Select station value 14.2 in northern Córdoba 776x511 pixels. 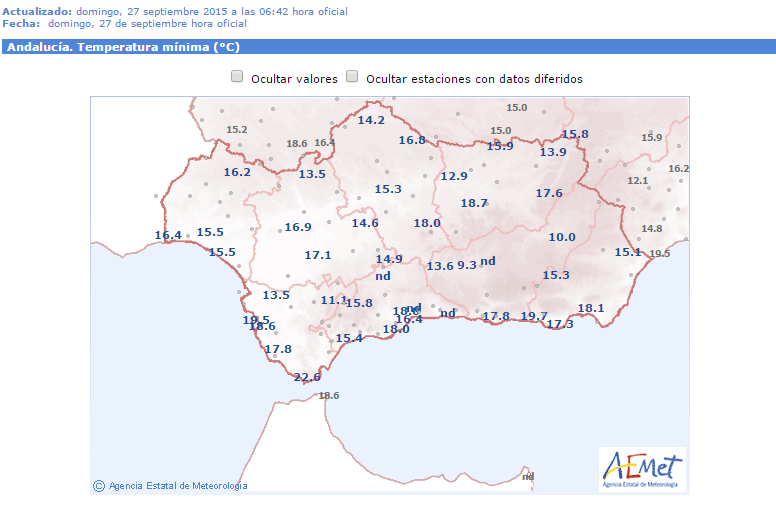point(371,120)
